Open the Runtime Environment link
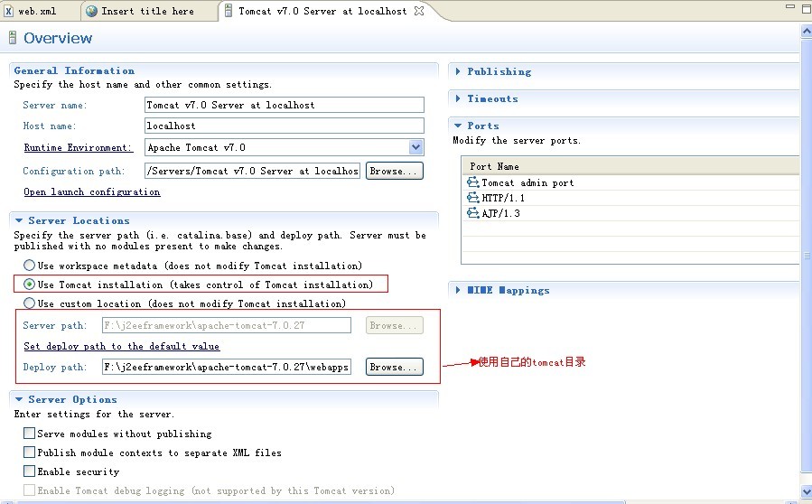The height and width of the screenshot is (504, 812). pyautogui.click(x=79, y=147)
